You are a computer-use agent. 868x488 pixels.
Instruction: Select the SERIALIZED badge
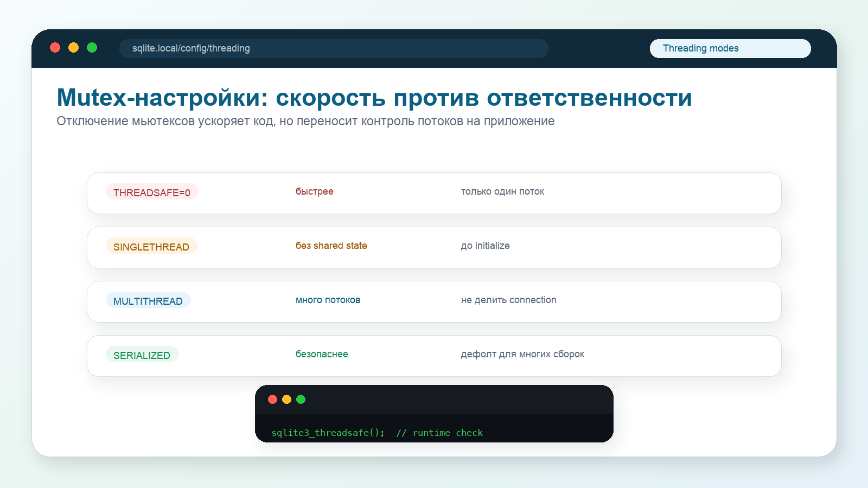coord(142,355)
